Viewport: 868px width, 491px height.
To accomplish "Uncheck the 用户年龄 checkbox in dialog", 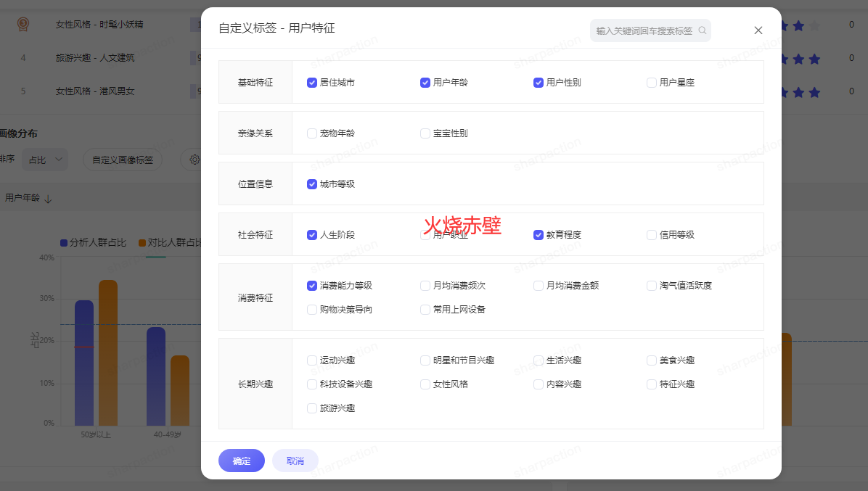I will point(425,83).
